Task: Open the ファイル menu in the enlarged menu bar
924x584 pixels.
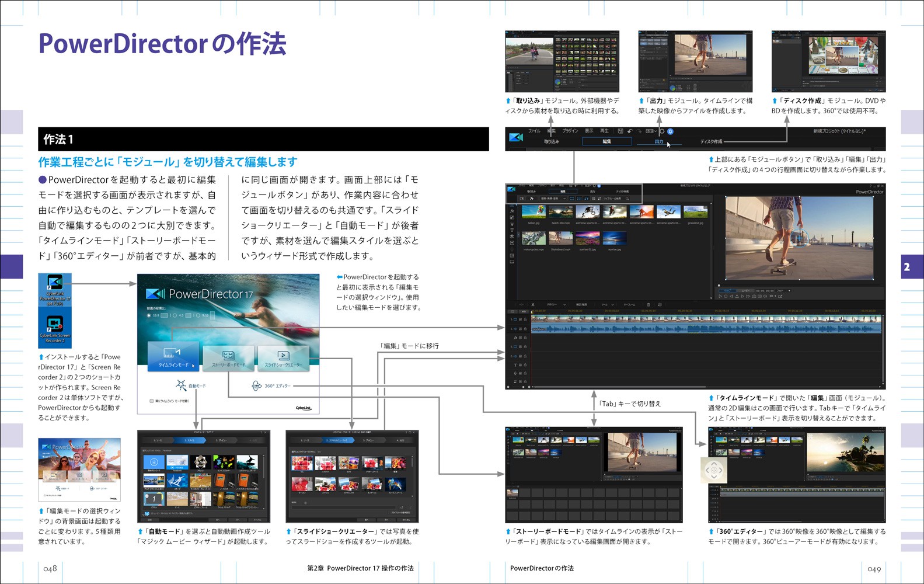Action: [534, 131]
